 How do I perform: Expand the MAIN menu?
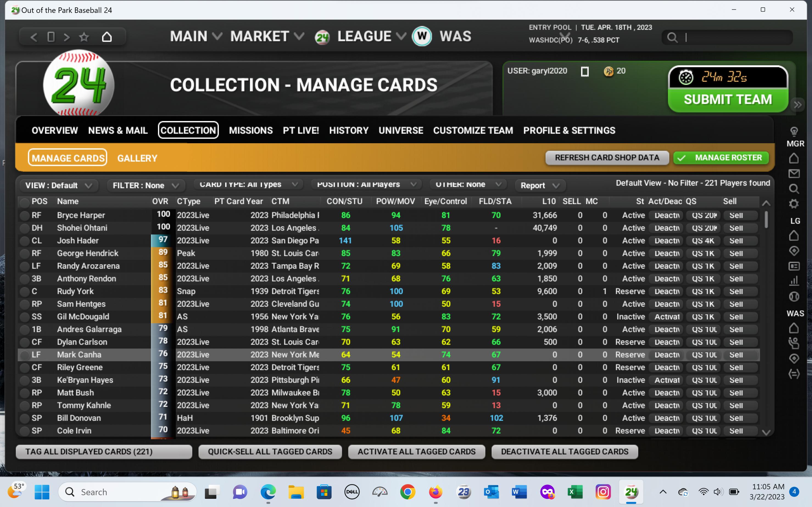196,36
